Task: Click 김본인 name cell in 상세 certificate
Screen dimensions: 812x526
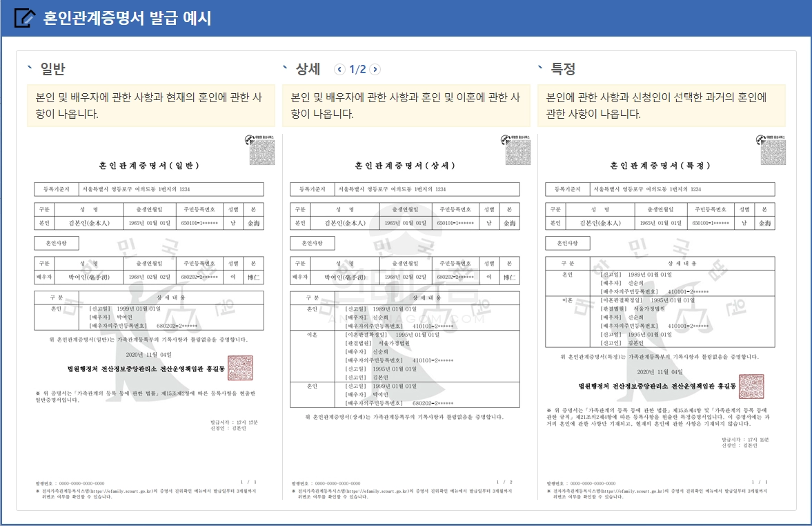Action: click(x=345, y=224)
